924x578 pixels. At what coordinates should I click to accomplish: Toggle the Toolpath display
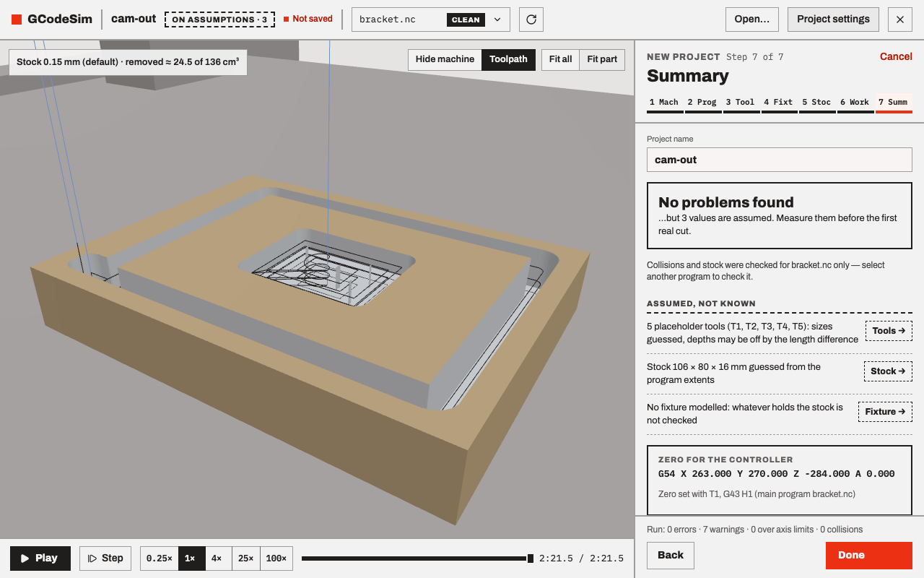[508, 59]
